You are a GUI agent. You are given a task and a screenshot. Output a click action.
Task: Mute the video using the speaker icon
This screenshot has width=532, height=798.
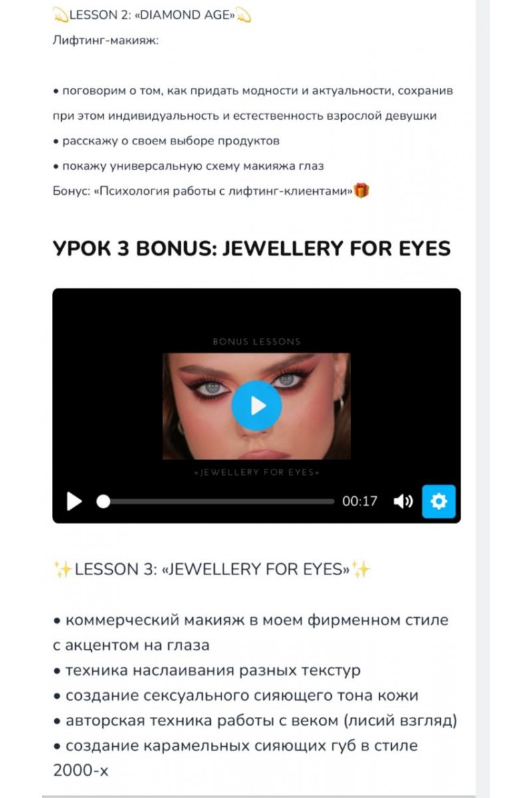coord(403,501)
